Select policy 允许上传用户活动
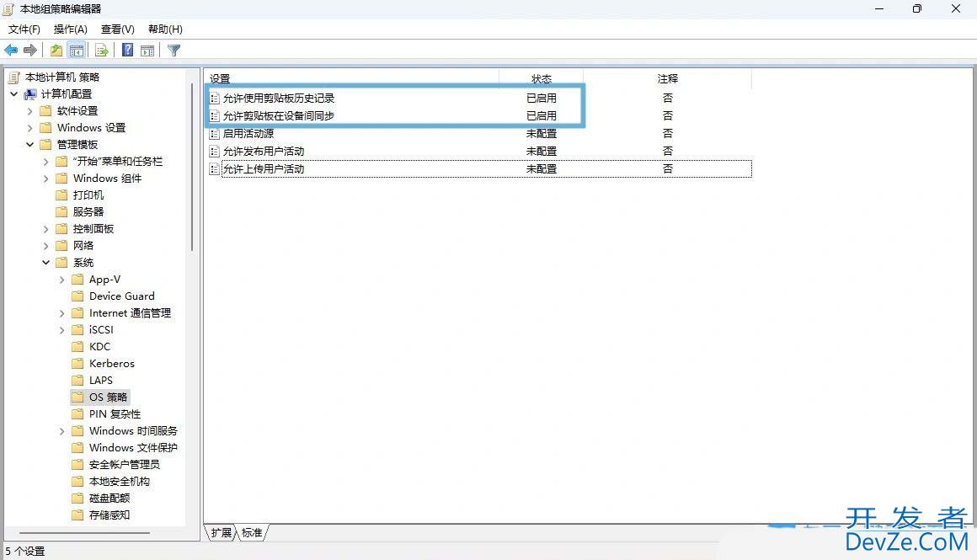The width and height of the screenshot is (977, 560). 264,168
